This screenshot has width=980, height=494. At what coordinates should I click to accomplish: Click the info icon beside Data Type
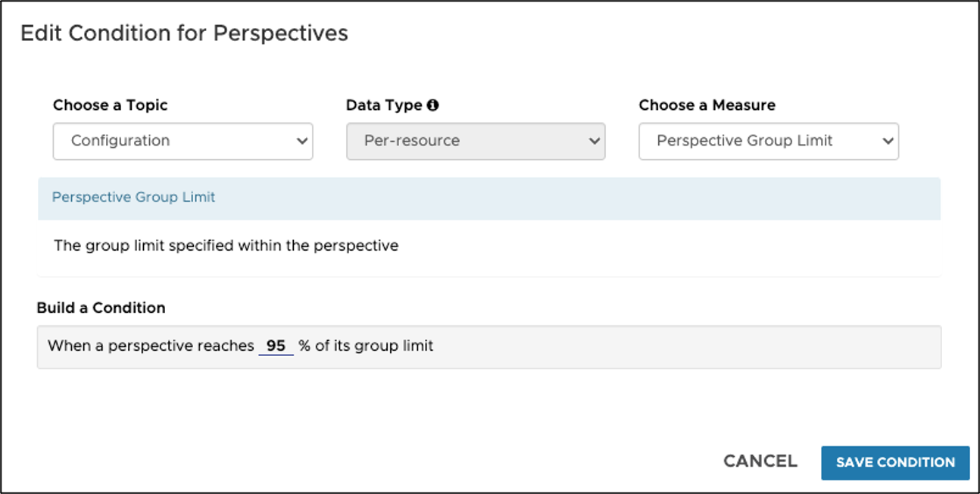[x=432, y=105]
